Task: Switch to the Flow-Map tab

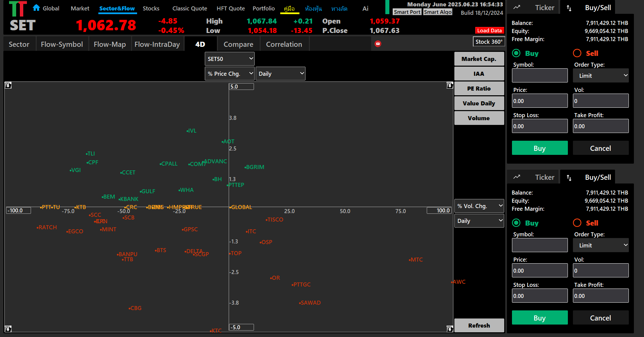Action: [x=110, y=44]
